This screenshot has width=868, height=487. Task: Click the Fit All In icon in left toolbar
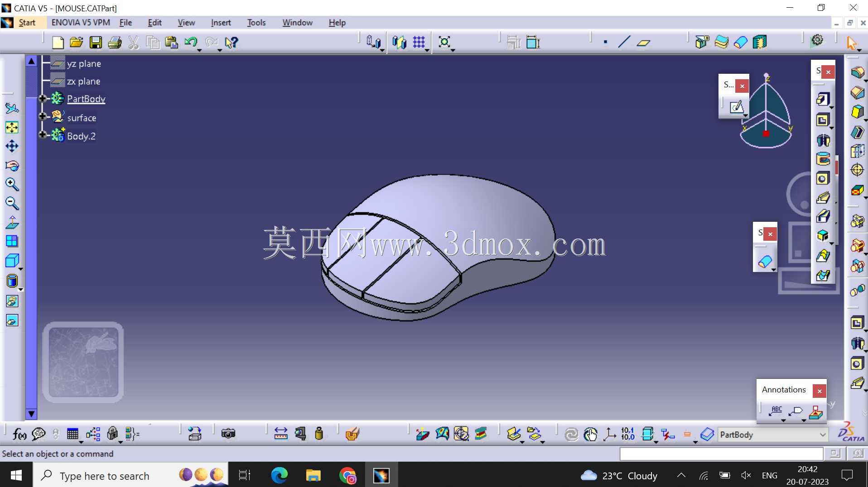pyautogui.click(x=12, y=128)
